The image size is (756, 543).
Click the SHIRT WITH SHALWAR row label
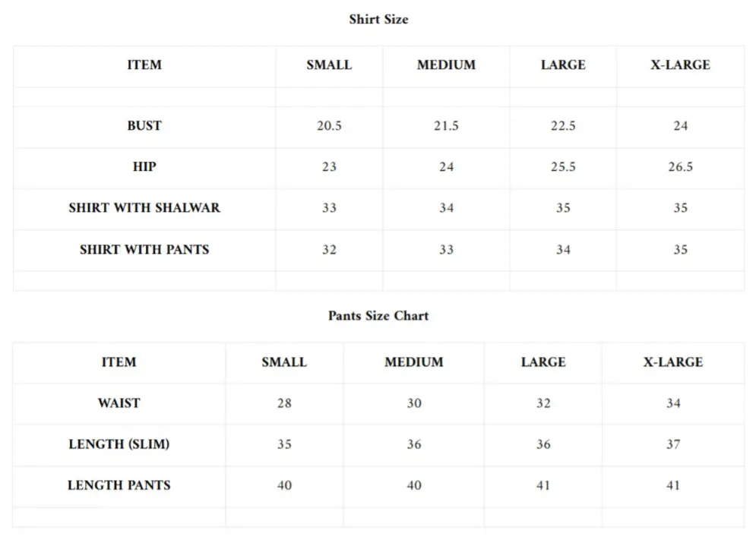tap(144, 208)
